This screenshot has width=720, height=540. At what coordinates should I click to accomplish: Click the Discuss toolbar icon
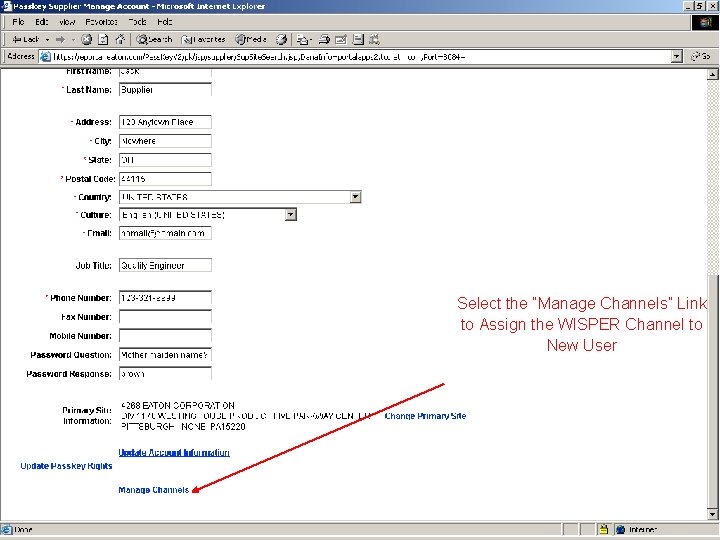point(358,39)
